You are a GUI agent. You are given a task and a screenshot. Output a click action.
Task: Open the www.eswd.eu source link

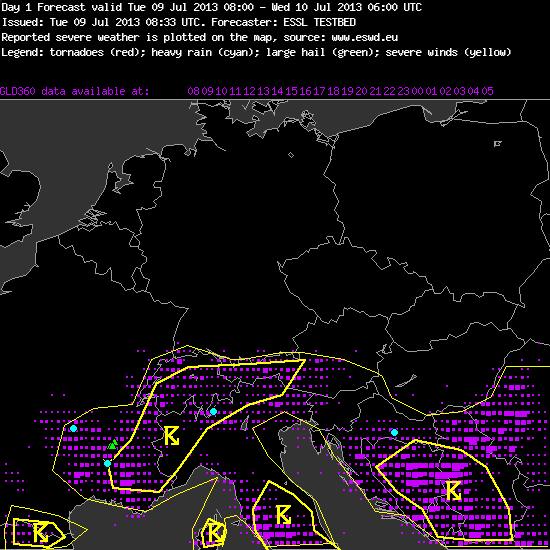(x=364, y=37)
